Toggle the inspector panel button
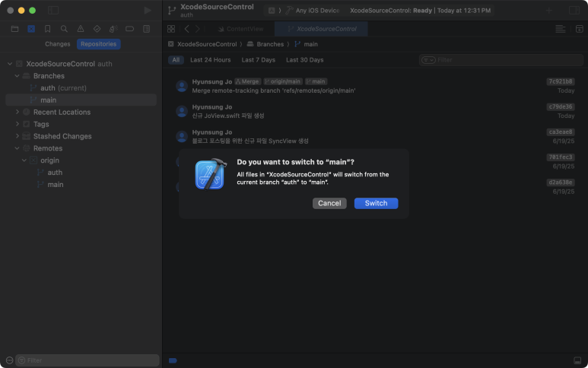This screenshot has height=368, width=588. pos(574,10)
